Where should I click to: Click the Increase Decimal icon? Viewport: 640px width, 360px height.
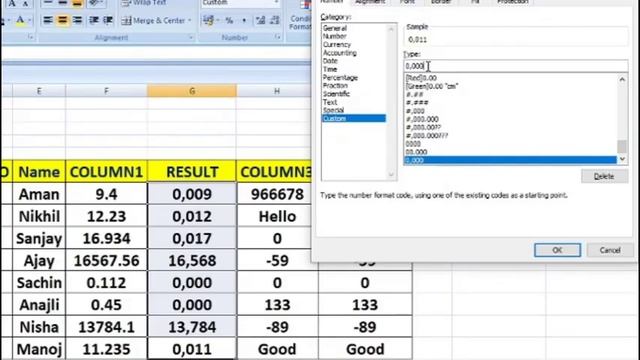click(x=260, y=20)
